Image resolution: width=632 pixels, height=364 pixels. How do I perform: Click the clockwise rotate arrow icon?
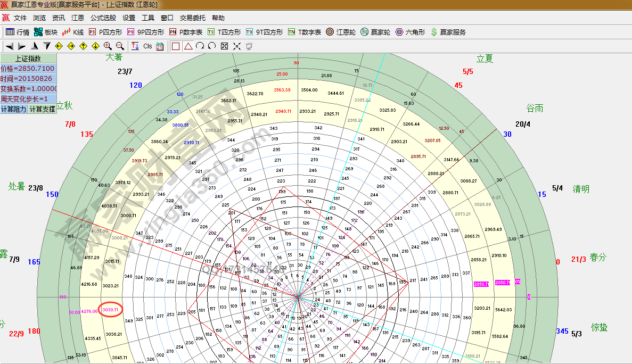tap(200, 46)
